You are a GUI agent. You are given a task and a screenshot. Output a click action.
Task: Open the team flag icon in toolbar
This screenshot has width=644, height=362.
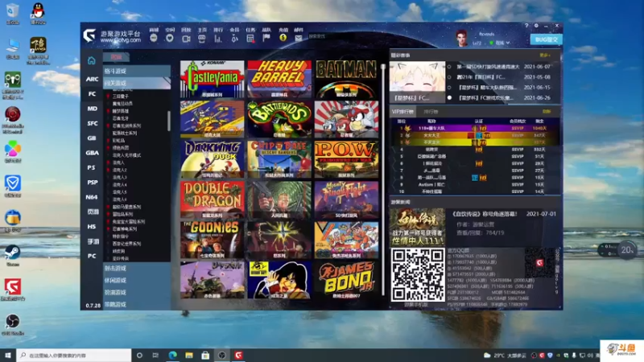click(x=266, y=38)
